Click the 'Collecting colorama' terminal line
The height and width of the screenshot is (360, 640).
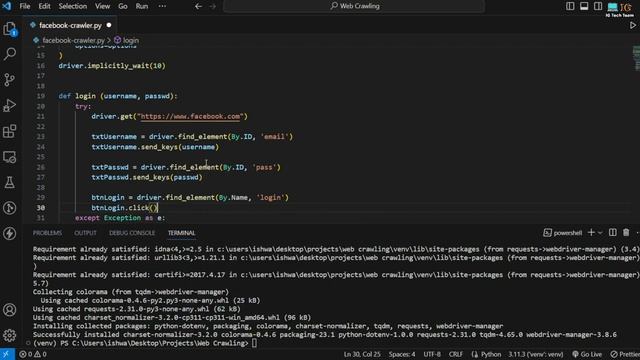[131, 292]
